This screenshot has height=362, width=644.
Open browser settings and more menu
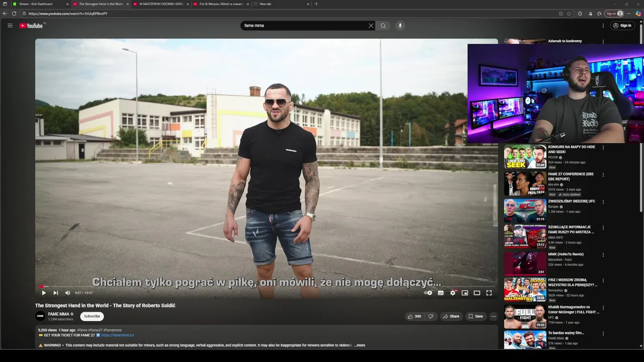(629, 14)
